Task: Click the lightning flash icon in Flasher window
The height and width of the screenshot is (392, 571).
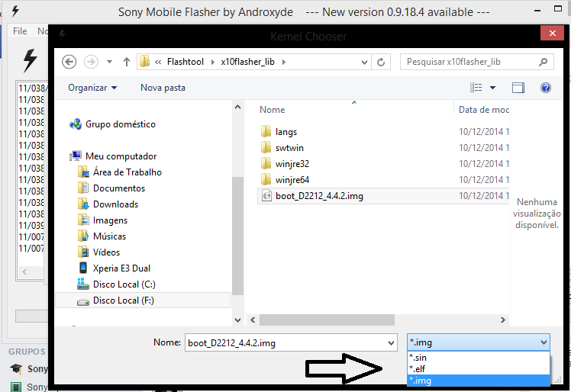Action: tap(30, 60)
